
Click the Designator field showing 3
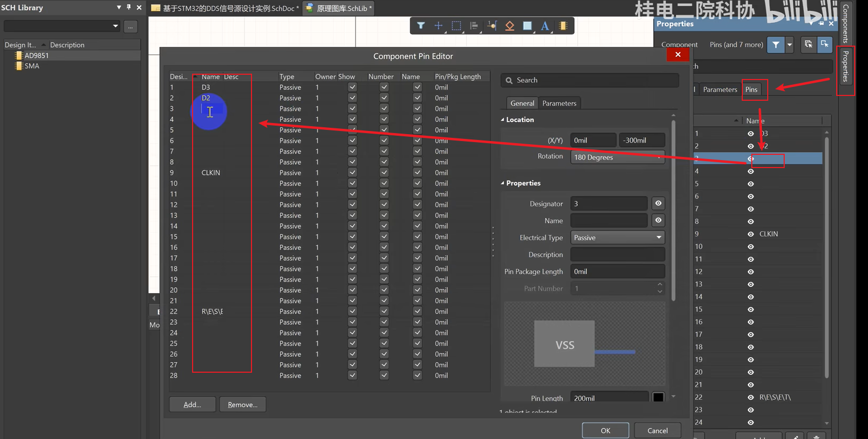coord(609,204)
